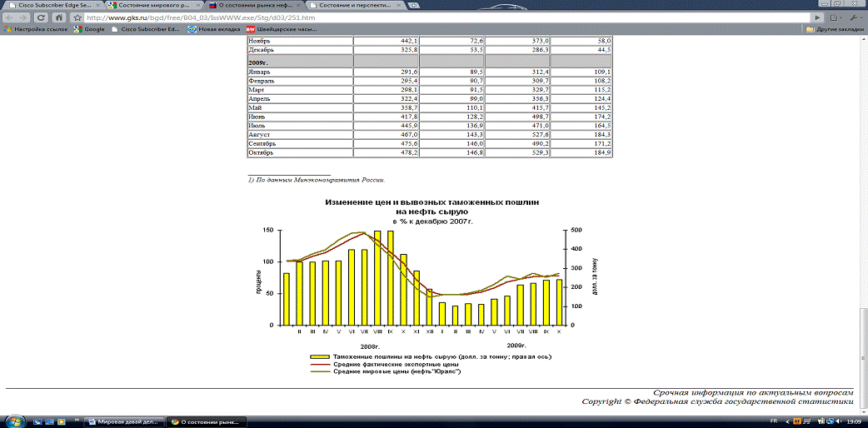
Task: Open the Настройка ссылок bookmark
Action: click(x=36, y=29)
